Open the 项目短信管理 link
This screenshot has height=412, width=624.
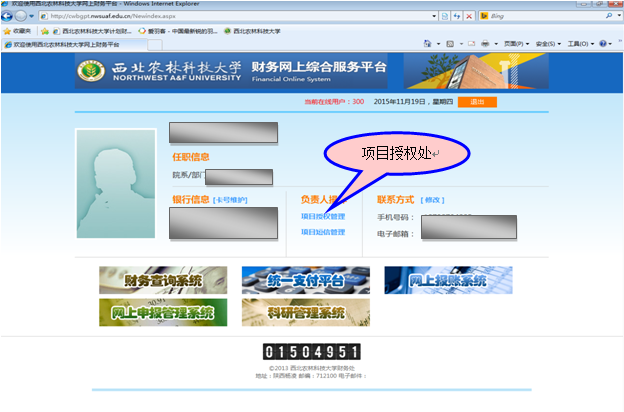322,232
